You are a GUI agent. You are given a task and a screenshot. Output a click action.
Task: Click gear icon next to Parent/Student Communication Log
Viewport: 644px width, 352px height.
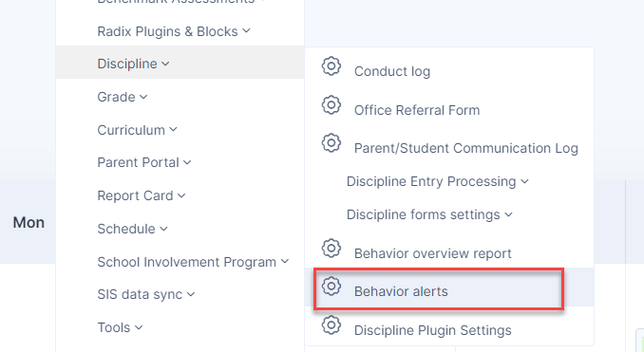(331, 142)
